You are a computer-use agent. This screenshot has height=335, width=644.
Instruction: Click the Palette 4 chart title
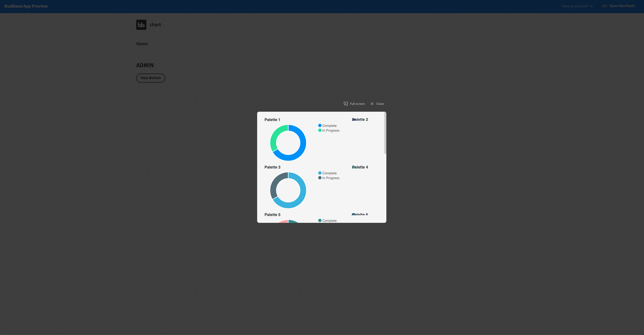coord(360,167)
